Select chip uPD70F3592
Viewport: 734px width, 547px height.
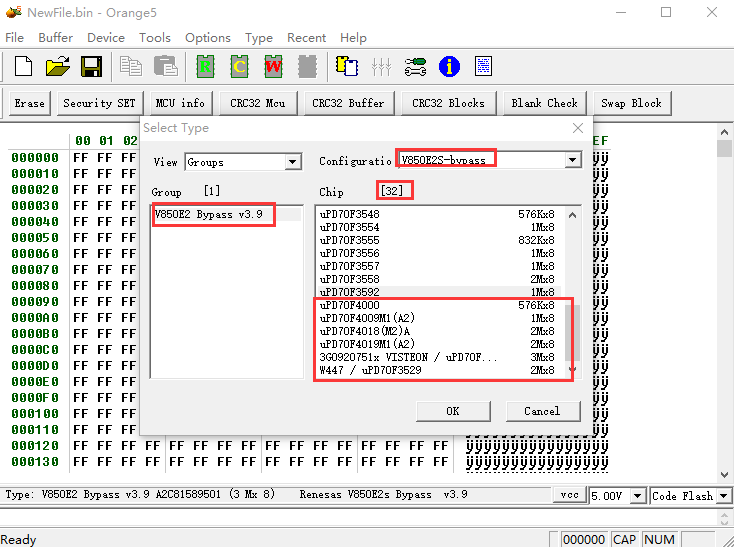tap(439, 292)
